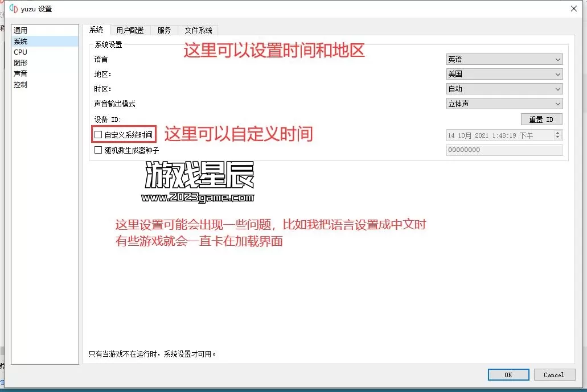
Task: Enable the 自定义系统时间 checkbox
Action: click(98, 135)
